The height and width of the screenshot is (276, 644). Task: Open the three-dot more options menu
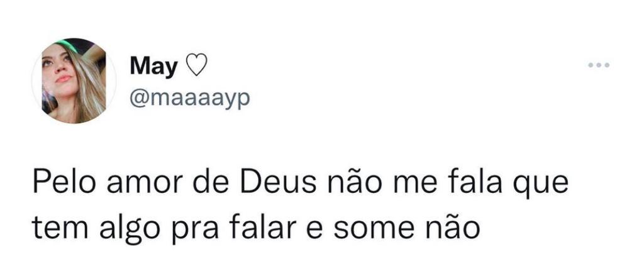coord(599,65)
